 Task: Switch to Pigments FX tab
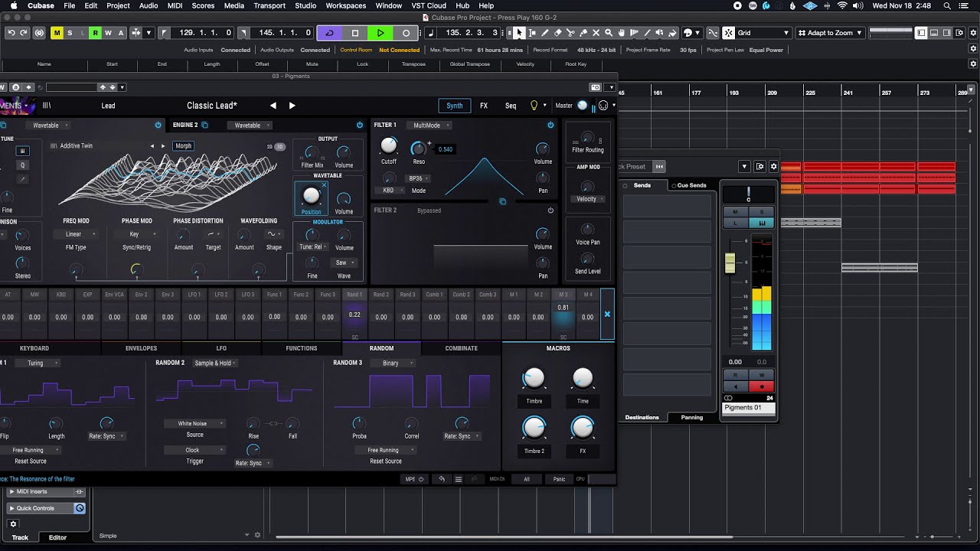484,106
